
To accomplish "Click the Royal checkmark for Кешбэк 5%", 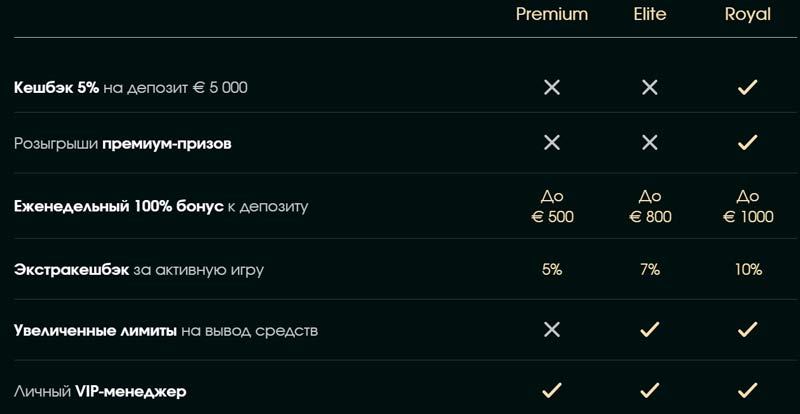I will point(747,88).
